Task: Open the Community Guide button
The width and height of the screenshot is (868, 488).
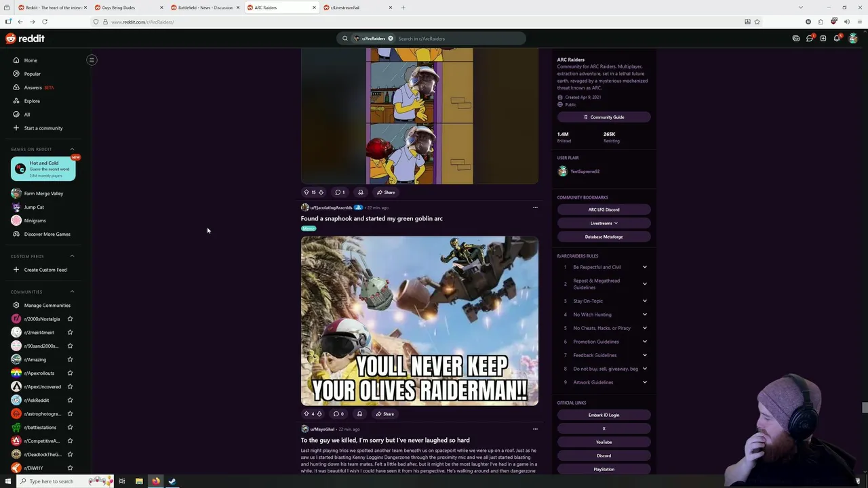Action: (x=604, y=117)
